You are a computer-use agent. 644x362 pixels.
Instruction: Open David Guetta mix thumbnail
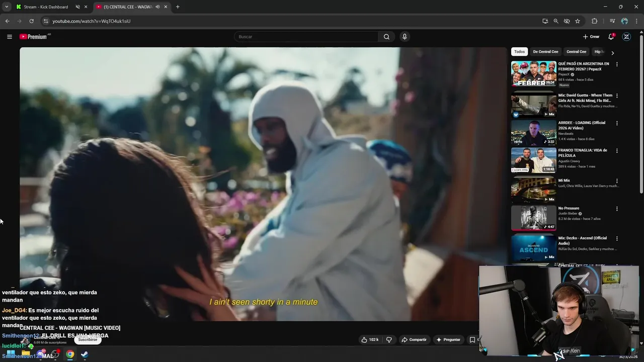click(x=534, y=105)
